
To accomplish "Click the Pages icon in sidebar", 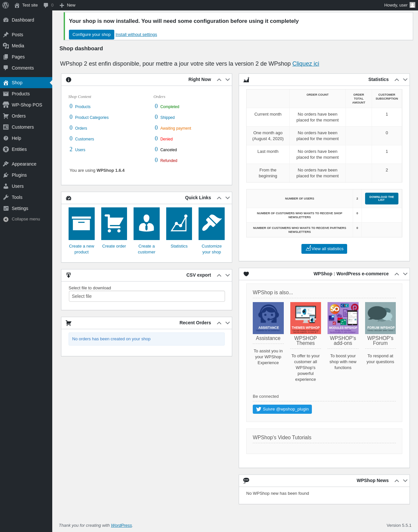I will click(x=6, y=57).
